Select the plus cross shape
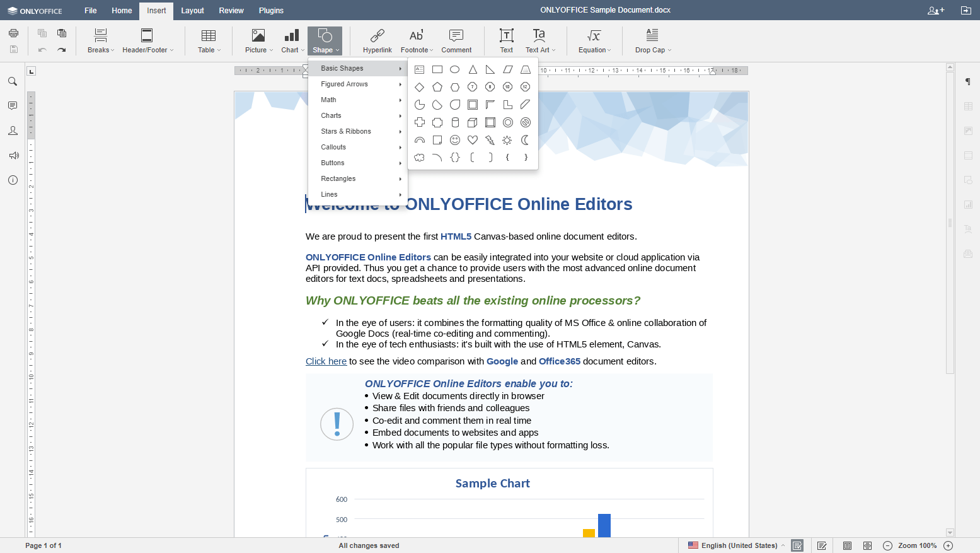This screenshot has width=980, height=553. [420, 122]
